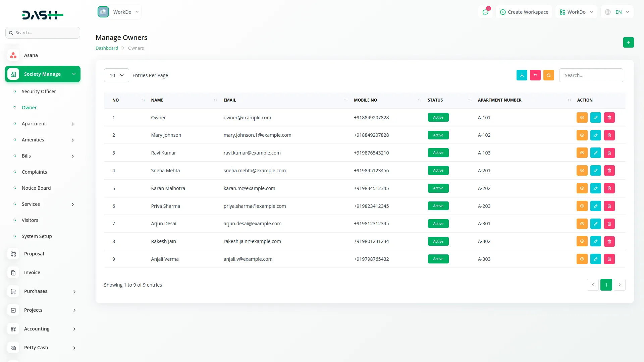The width and height of the screenshot is (644, 362).
Task: Edit owner Sneha Mehta
Action: point(595,171)
